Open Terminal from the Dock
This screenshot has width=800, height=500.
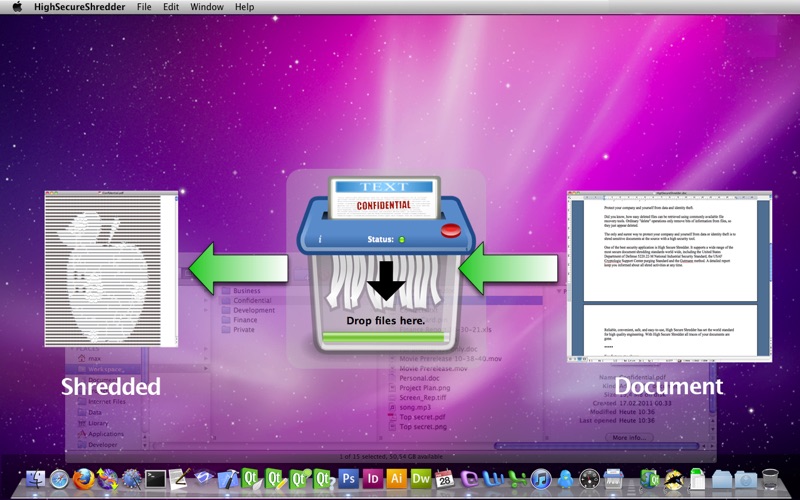pos(156,479)
